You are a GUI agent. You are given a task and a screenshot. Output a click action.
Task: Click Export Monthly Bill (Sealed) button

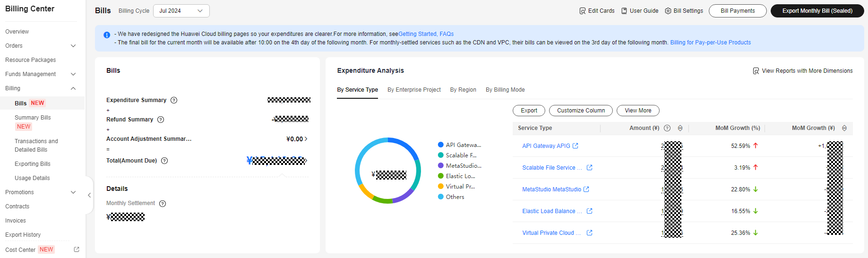point(817,11)
